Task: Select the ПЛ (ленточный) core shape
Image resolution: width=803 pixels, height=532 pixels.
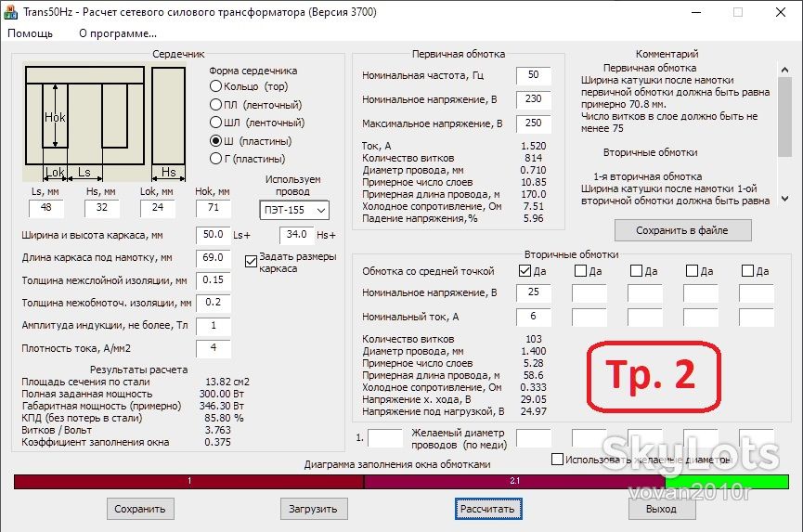Action: pyautogui.click(x=215, y=105)
